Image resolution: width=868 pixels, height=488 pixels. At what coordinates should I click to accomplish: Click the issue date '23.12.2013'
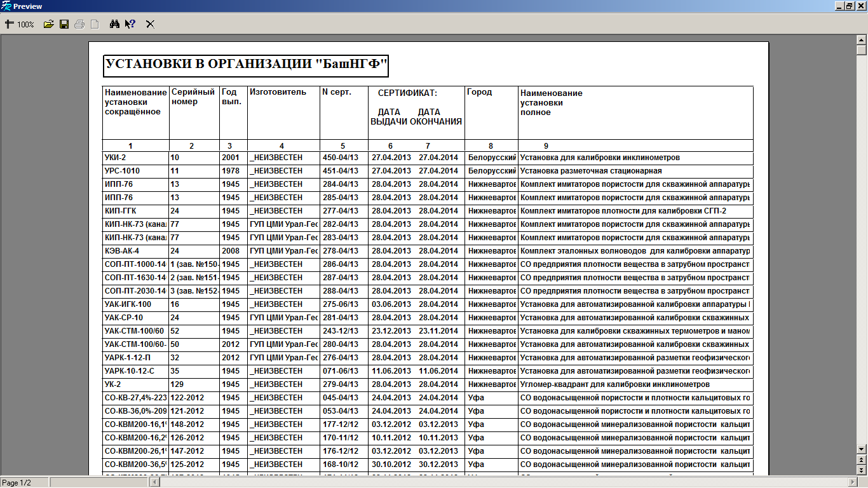391,331
